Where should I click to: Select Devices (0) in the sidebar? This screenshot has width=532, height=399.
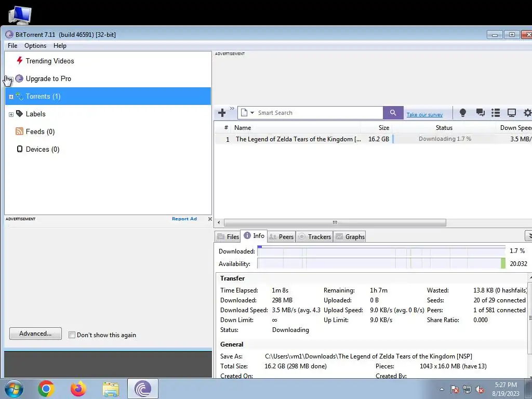click(43, 149)
